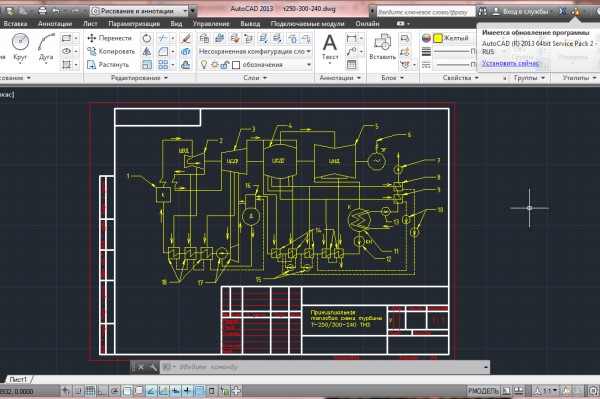Expand the Свойства panel
Screen dimensions: 600x399
[x=461, y=78]
